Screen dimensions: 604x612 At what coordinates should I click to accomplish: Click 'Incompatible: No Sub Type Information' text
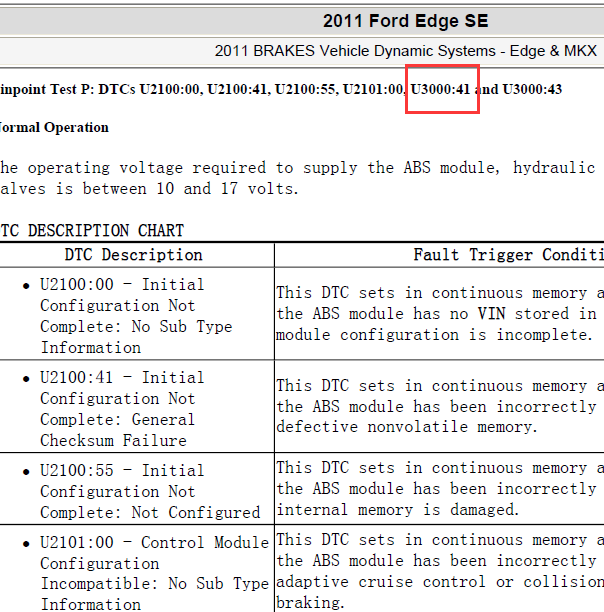coord(155,594)
